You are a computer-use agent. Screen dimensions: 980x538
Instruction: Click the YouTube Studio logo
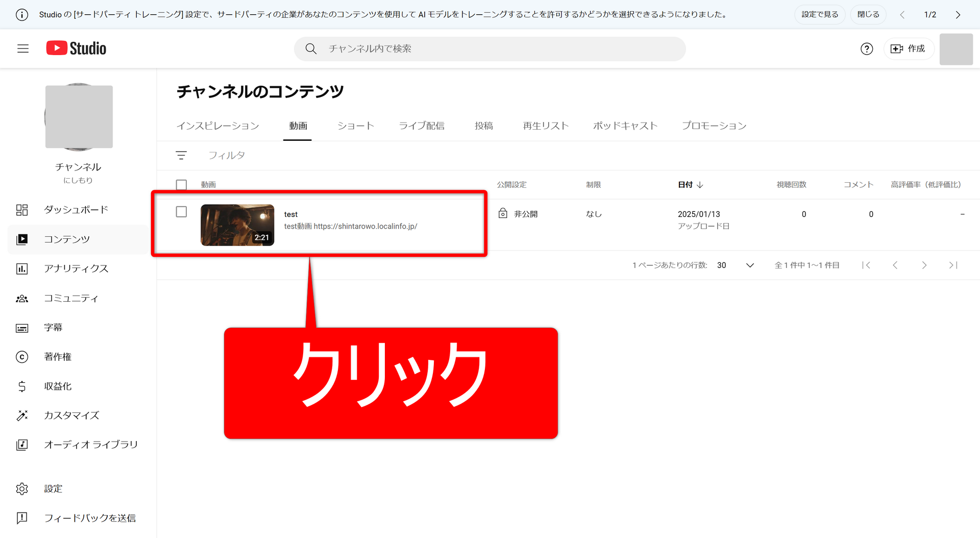(77, 48)
